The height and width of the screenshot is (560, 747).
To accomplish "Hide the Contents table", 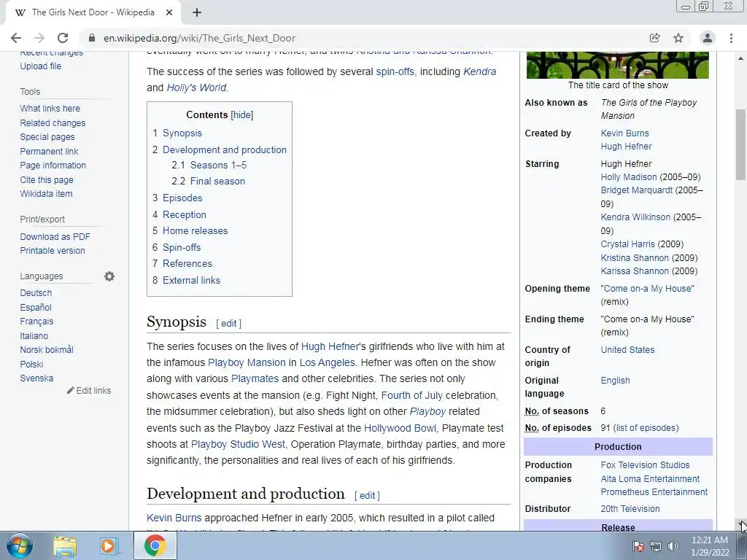I will [x=242, y=114].
